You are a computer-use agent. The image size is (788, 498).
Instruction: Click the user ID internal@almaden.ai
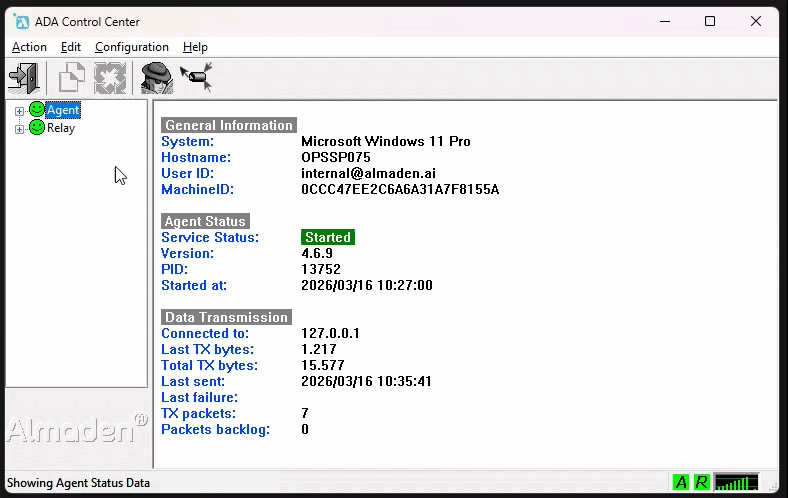[x=368, y=173]
